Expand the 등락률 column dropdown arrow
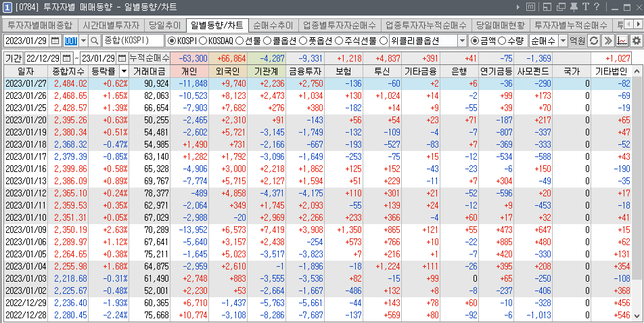This screenshot has width=644, height=323. 124,71
